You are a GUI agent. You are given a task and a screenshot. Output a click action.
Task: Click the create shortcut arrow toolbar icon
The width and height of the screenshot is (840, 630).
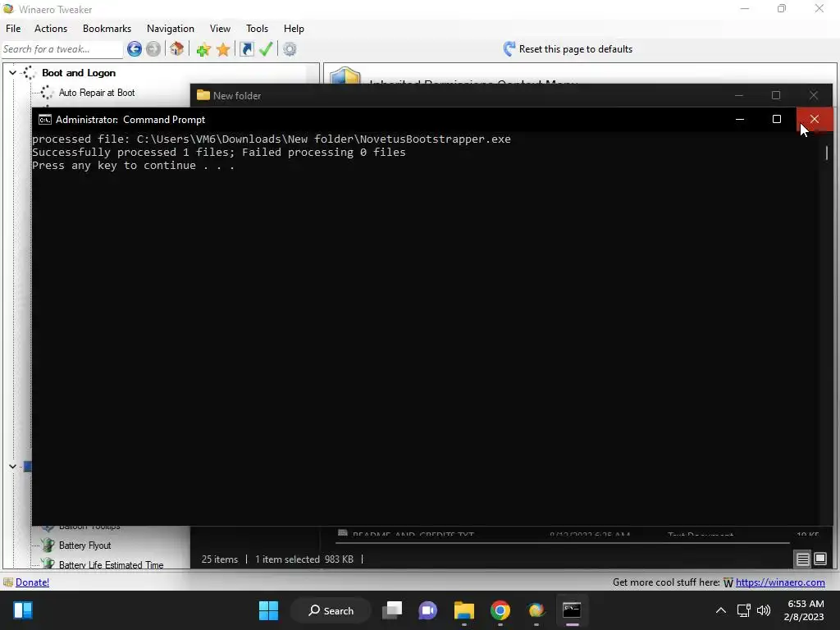(246, 49)
